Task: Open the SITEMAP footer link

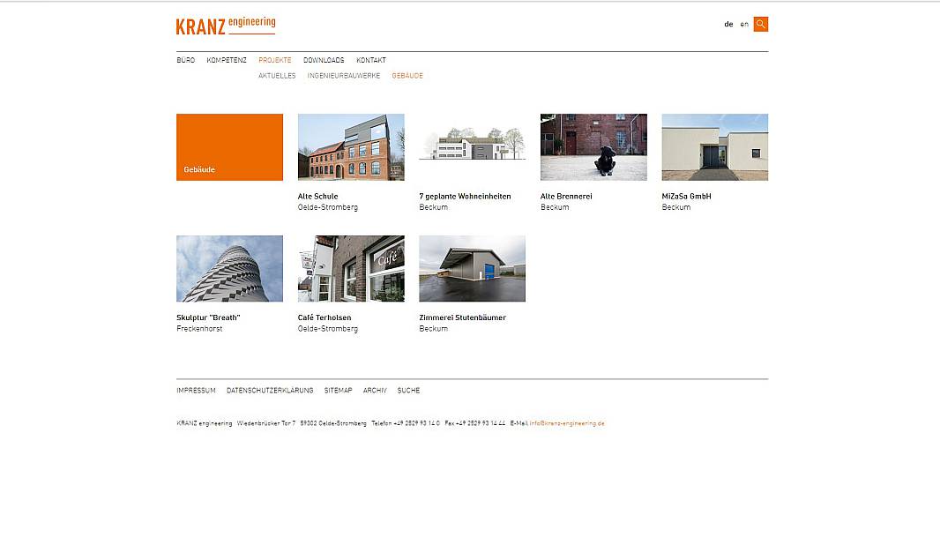Action: [x=338, y=391]
